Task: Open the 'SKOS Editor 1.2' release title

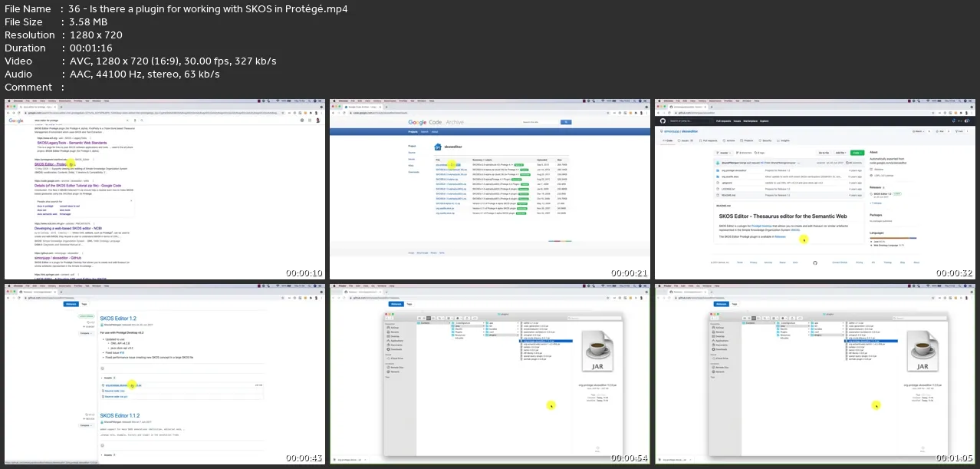Action: [x=118, y=318]
